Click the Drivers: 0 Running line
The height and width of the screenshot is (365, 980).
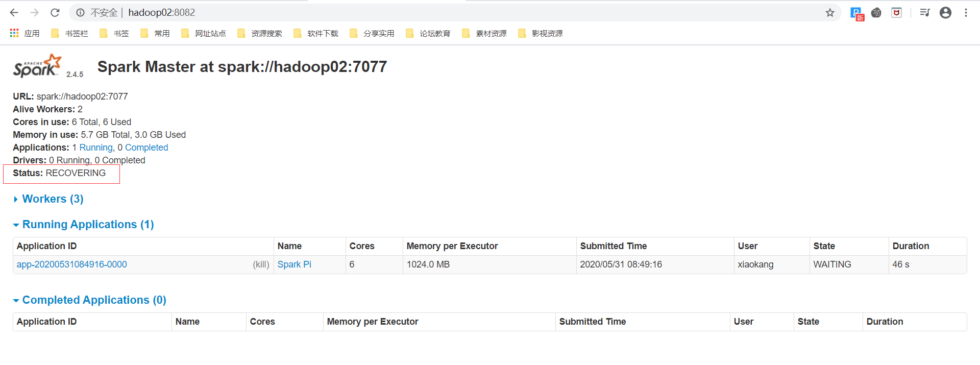[x=79, y=160]
